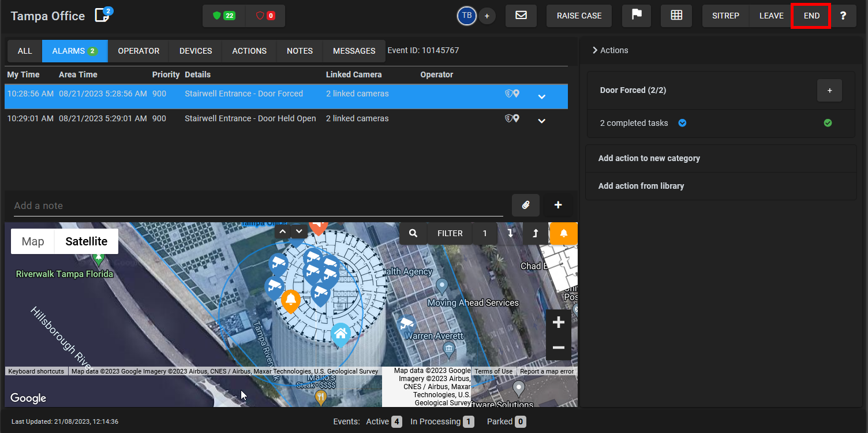Open the Terms of Use link
The height and width of the screenshot is (433, 868).
pyautogui.click(x=493, y=371)
